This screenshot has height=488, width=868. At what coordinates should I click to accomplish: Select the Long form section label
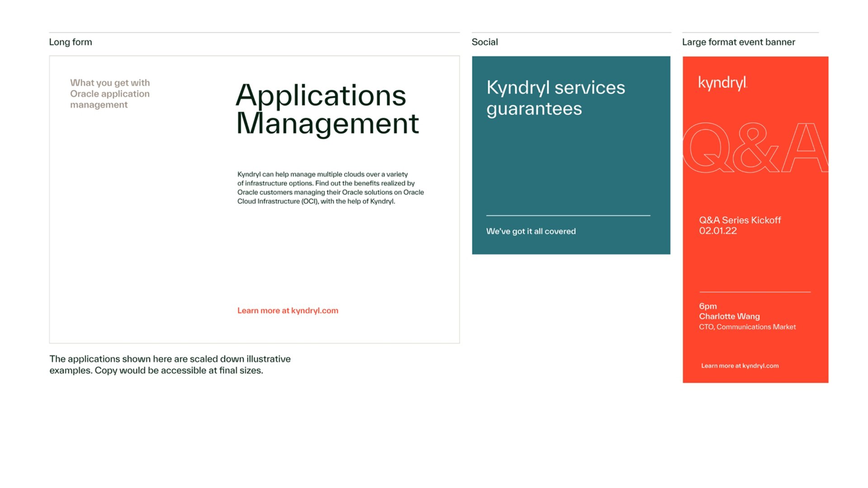(71, 42)
